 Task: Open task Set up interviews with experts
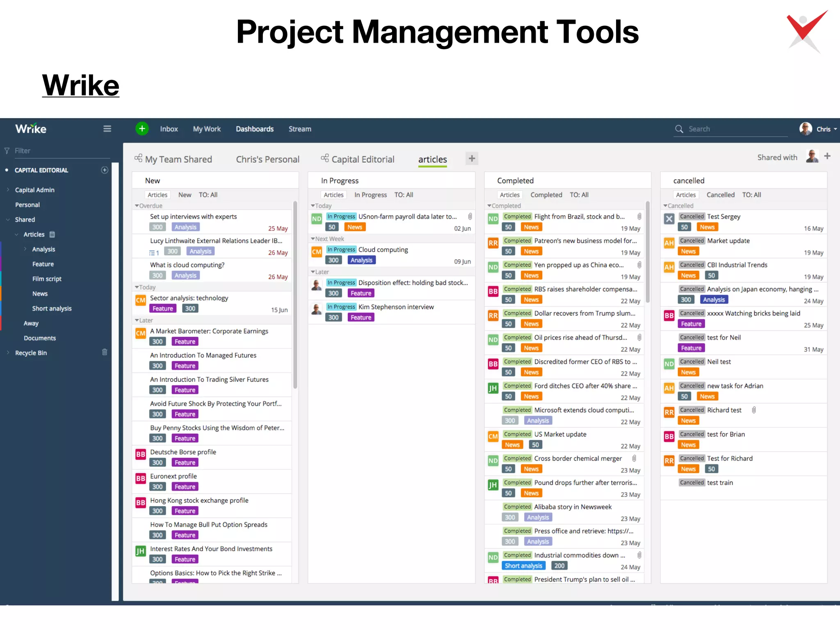click(x=193, y=216)
